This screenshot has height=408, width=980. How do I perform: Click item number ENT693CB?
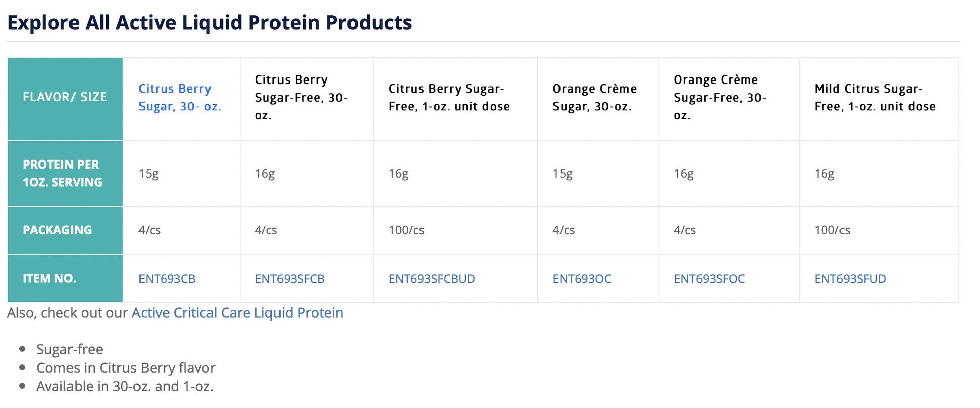[167, 279]
